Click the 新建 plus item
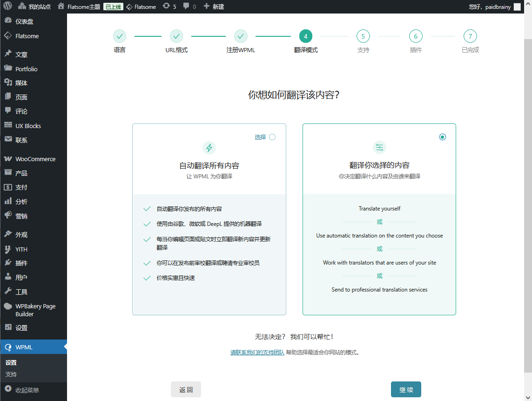532x401 pixels. (x=214, y=7)
